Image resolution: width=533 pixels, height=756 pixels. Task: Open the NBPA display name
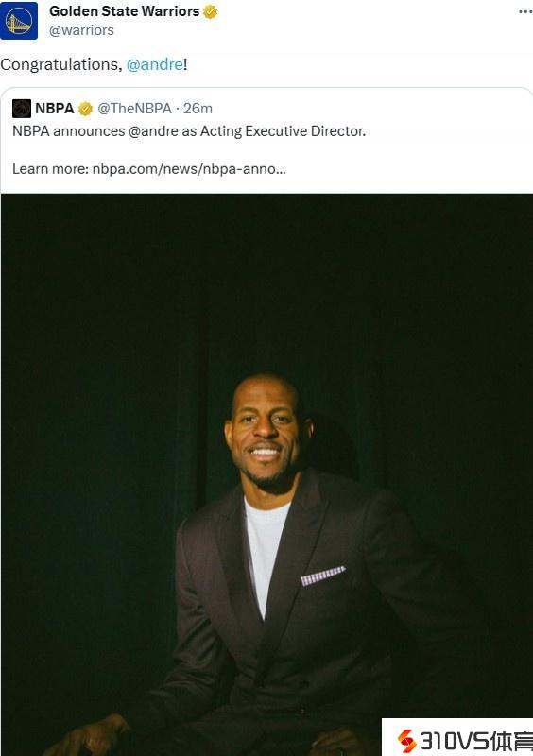click(55, 109)
